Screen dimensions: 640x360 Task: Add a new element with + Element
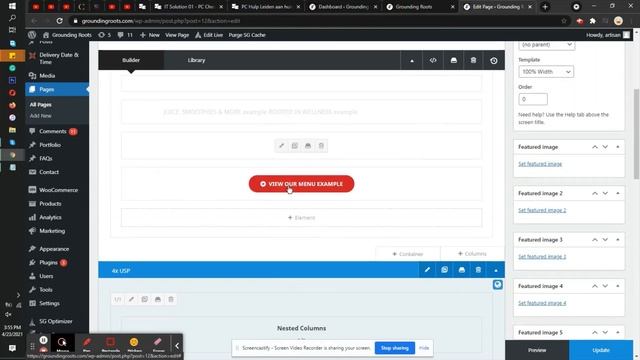click(301, 218)
